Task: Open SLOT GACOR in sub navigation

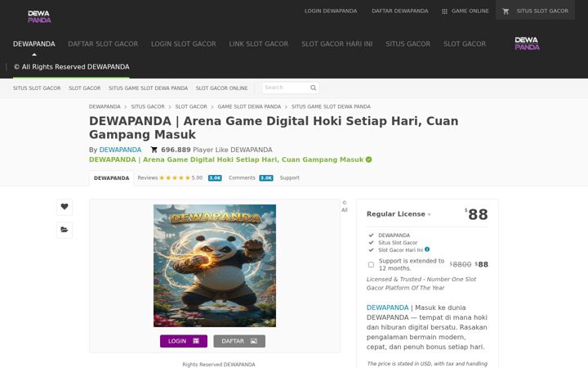Action: click(85, 88)
